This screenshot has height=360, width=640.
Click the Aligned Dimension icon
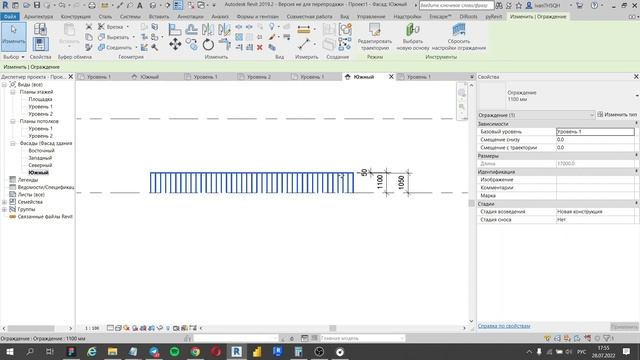point(304,44)
